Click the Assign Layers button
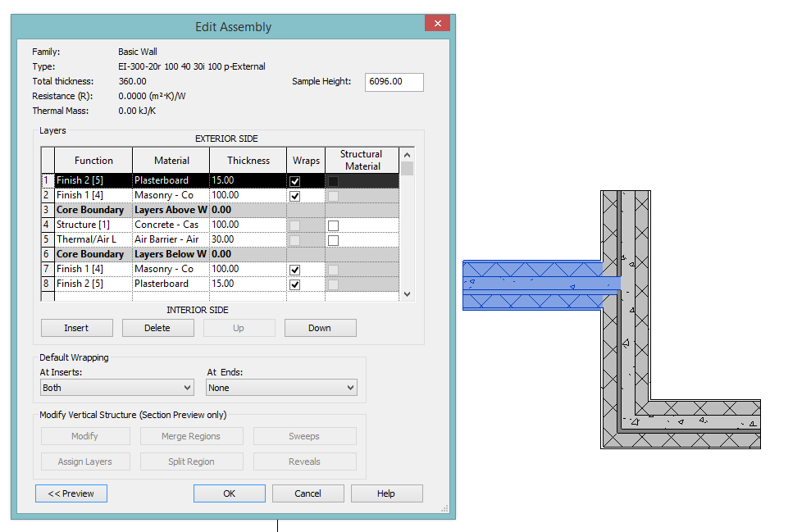 click(85, 461)
